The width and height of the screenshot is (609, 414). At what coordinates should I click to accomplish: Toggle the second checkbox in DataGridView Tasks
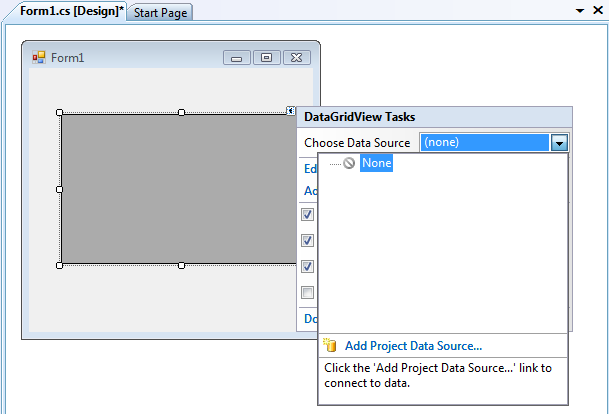coord(308,240)
